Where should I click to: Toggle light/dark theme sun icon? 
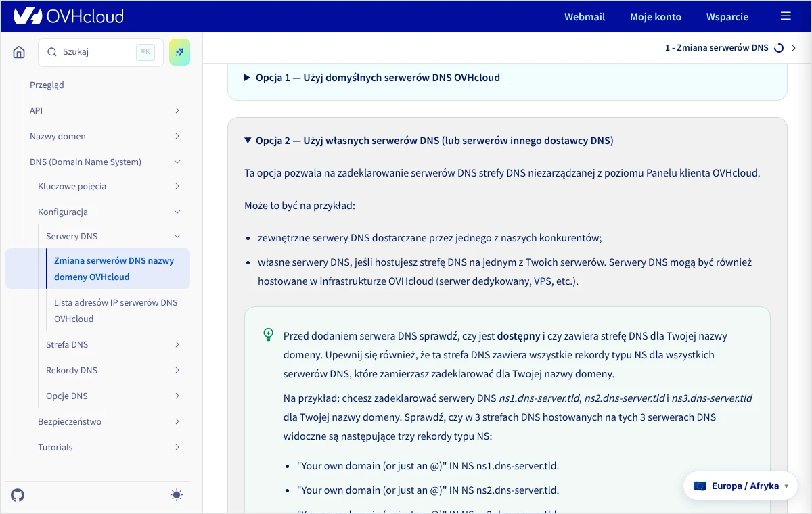pyautogui.click(x=177, y=495)
